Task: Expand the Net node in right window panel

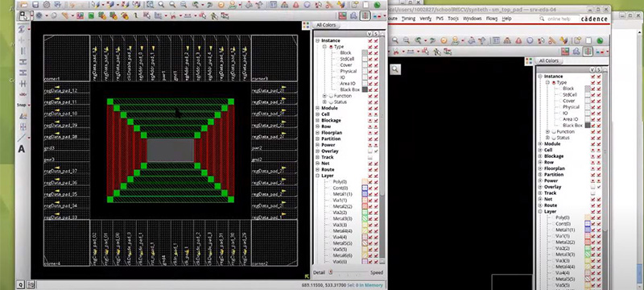Action: click(x=540, y=199)
